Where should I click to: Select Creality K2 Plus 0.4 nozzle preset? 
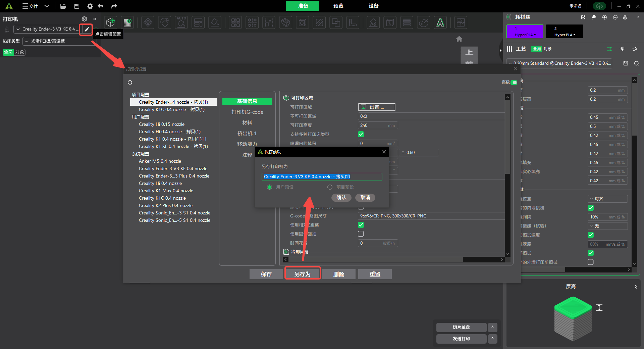pyautogui.click(x=166, y=206)
